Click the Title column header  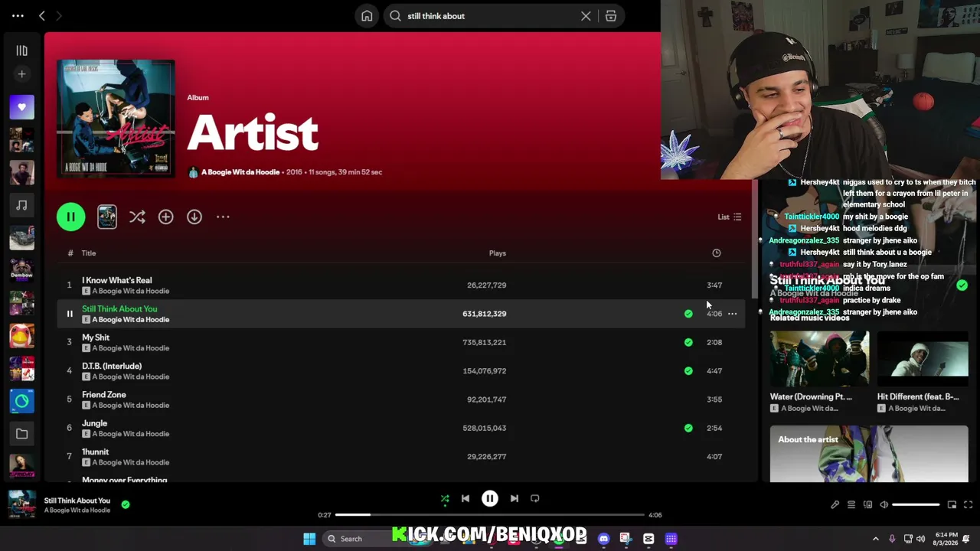[89, 253]
